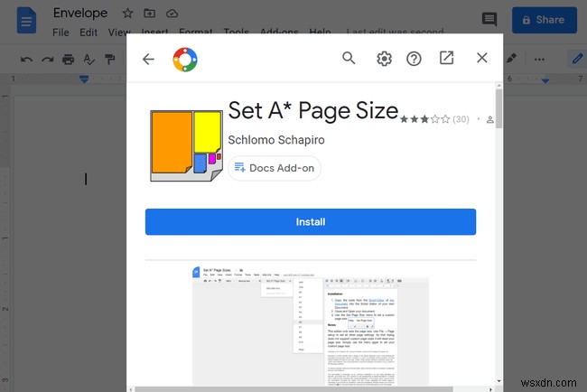
Task: Open the add-on preview screenshot
Action: [311, 325]
